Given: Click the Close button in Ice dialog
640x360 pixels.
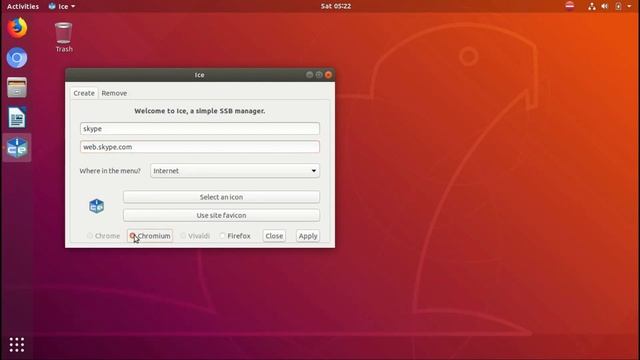Looking at the screenshot, I should tap(274, 236).
